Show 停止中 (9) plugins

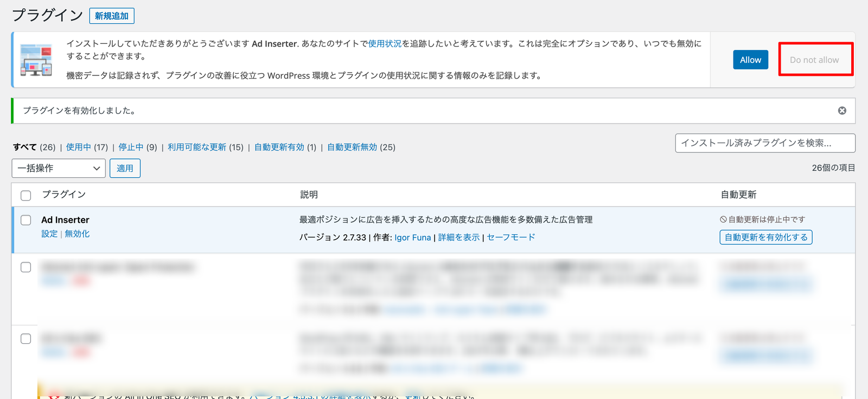(x=138, y=147)
